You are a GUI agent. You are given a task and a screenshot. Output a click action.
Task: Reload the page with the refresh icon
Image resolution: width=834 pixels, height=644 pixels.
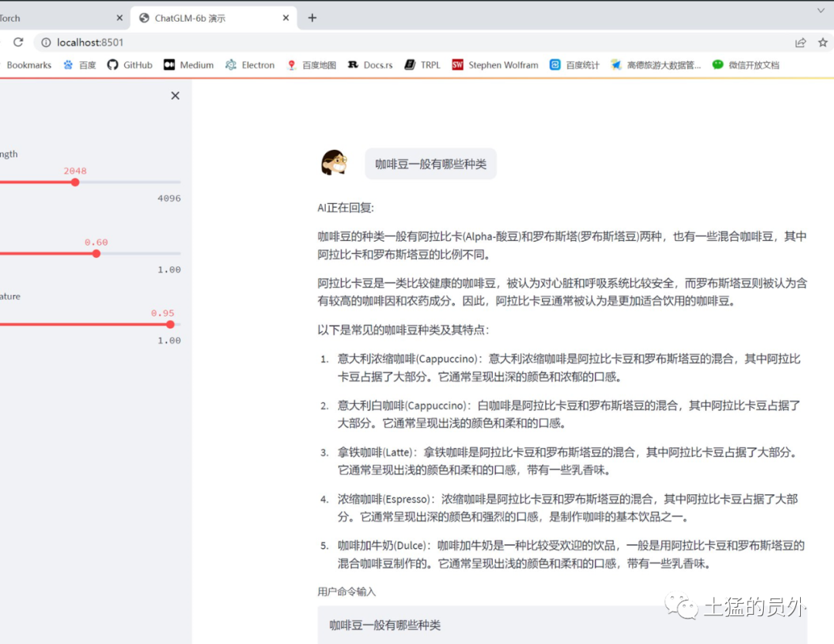(x=18, y=42)
